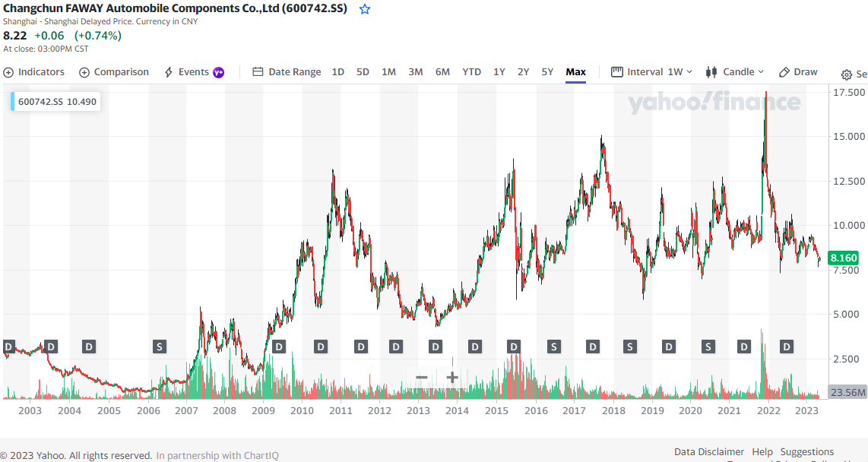Expand the Interval 1W dropdown
This screenshot has width=868, height=462.
tap(652, 72)
